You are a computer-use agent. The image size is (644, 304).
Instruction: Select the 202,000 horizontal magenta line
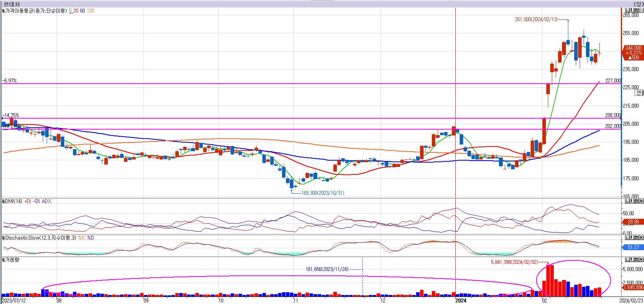coord(312,129)
